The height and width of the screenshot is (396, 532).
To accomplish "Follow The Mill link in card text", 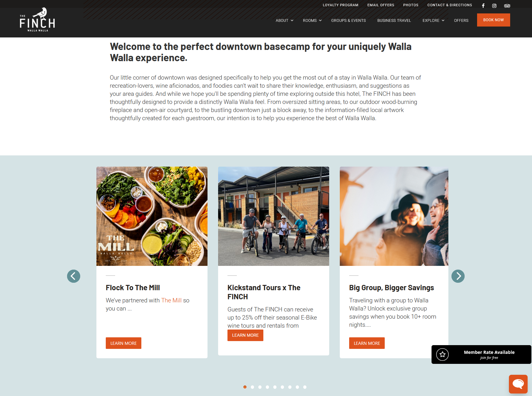I will pyautogui.click(x=171, y=300).
